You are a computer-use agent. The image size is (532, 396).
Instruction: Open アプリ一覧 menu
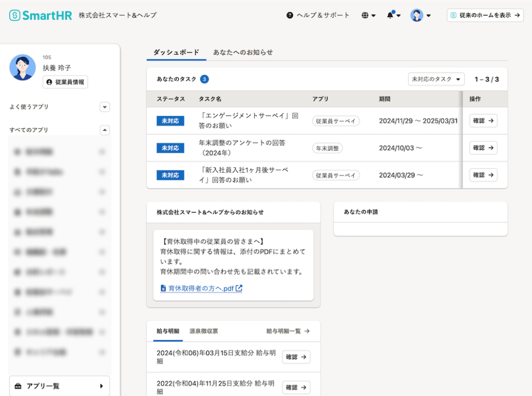pyautogui.click(x=59, y=386)
